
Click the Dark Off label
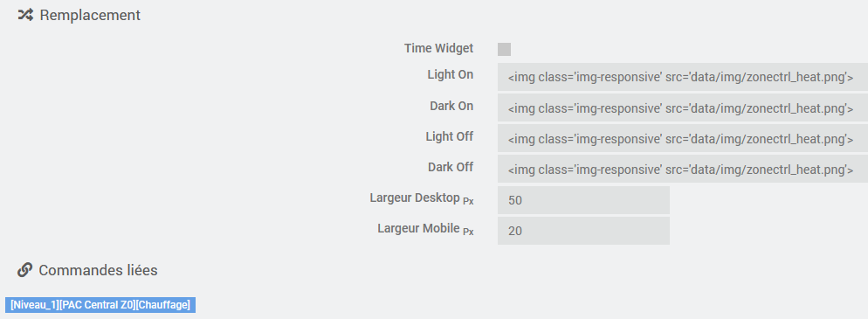[450, 167]
